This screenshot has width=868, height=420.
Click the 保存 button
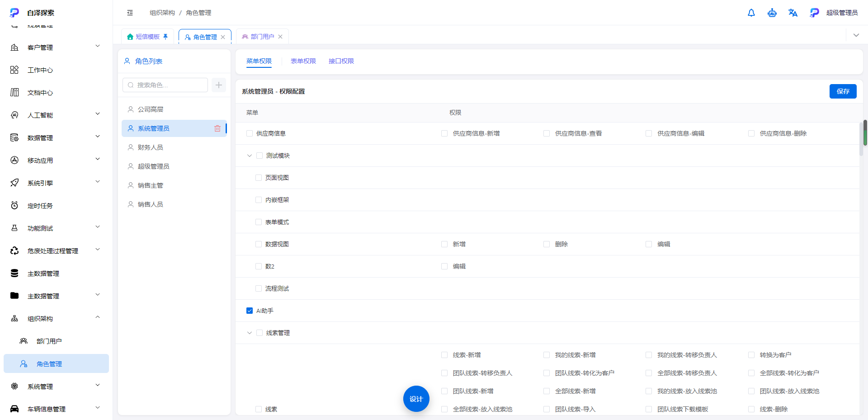(843, 91)
